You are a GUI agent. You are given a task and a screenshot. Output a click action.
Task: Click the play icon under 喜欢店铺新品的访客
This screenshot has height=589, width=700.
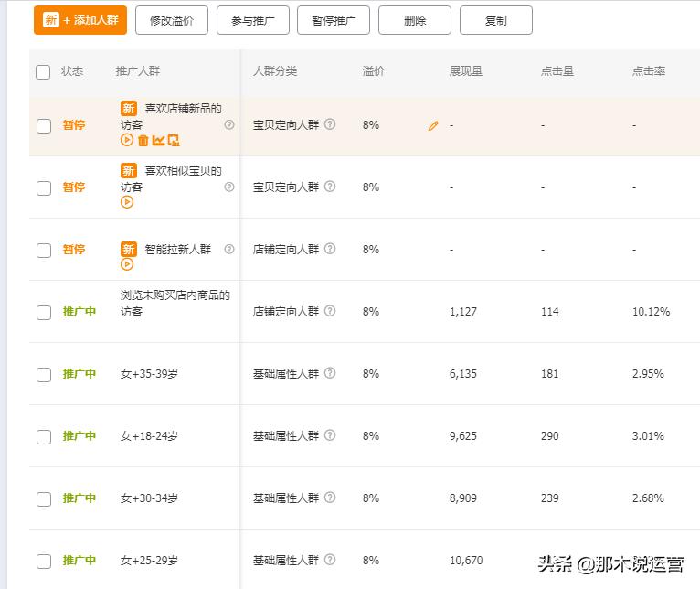point(127,140)
